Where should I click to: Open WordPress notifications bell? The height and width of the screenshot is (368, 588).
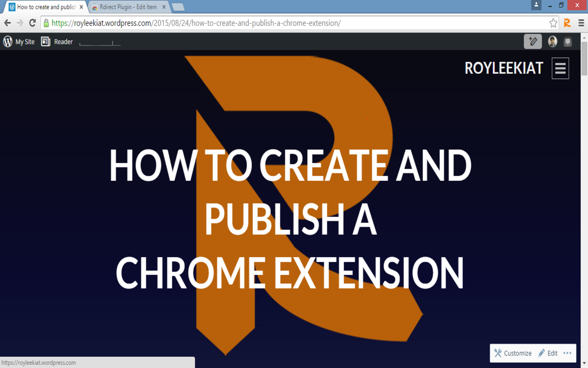(568, 41)
